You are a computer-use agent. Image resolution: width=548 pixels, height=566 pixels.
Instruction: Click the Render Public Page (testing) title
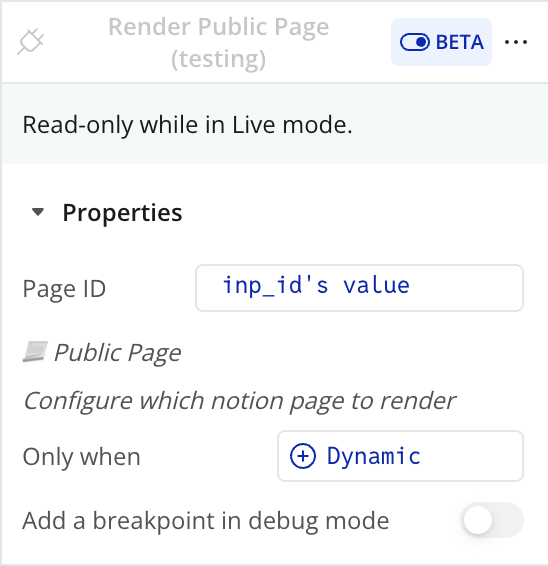[218, 42]
